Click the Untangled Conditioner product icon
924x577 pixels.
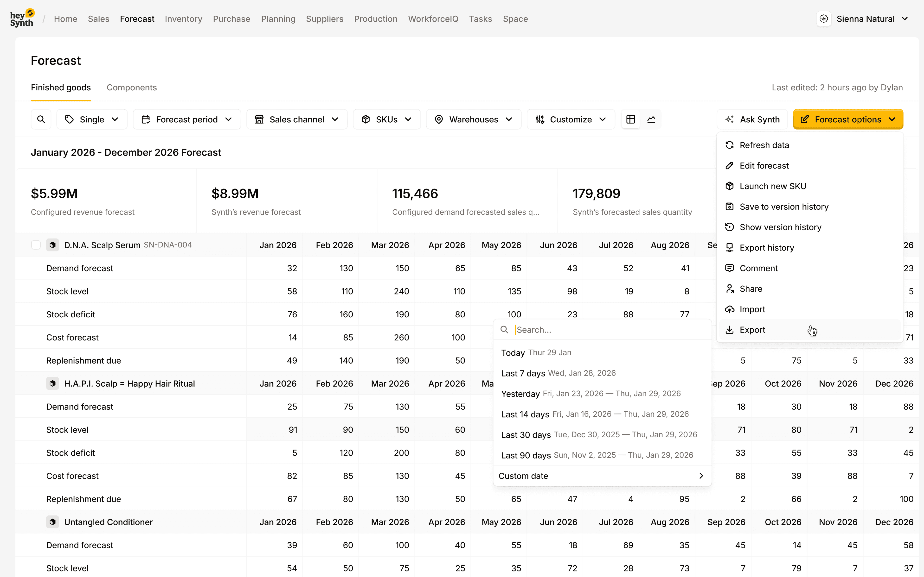point(53,522)
